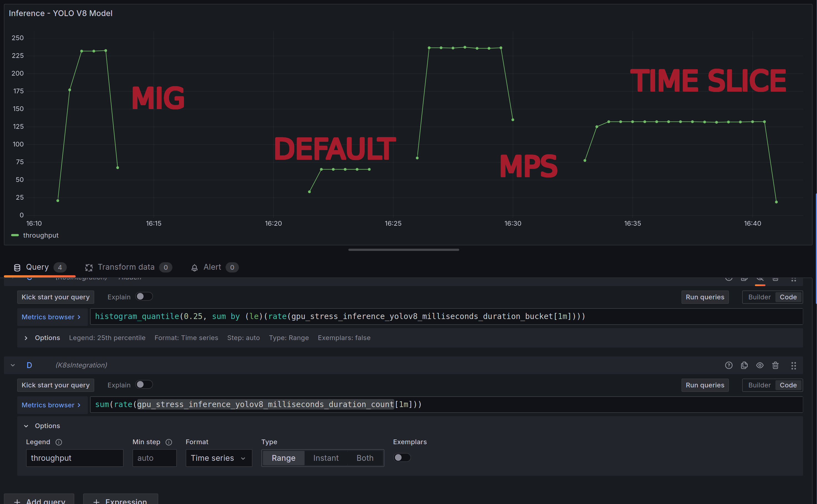Collapse query D row chevron
Image resolution: width=817 pixels, height=504 pixels.
point(13,365)
